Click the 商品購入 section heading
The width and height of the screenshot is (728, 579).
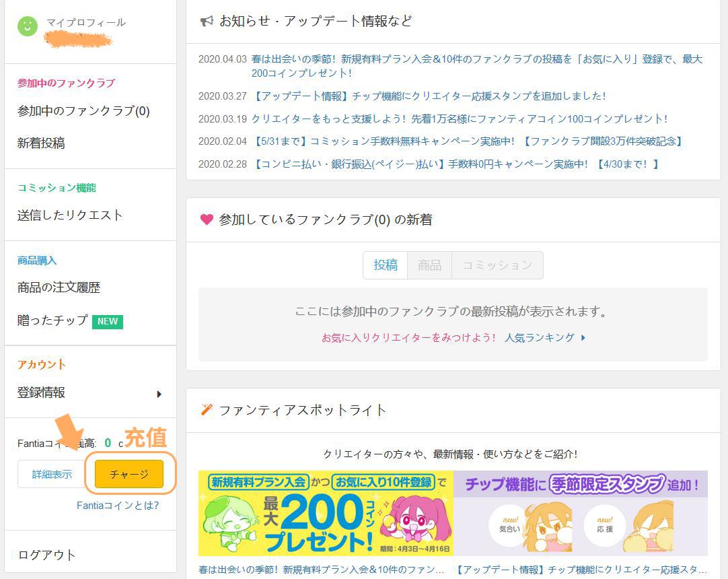[x=37, y=261]
